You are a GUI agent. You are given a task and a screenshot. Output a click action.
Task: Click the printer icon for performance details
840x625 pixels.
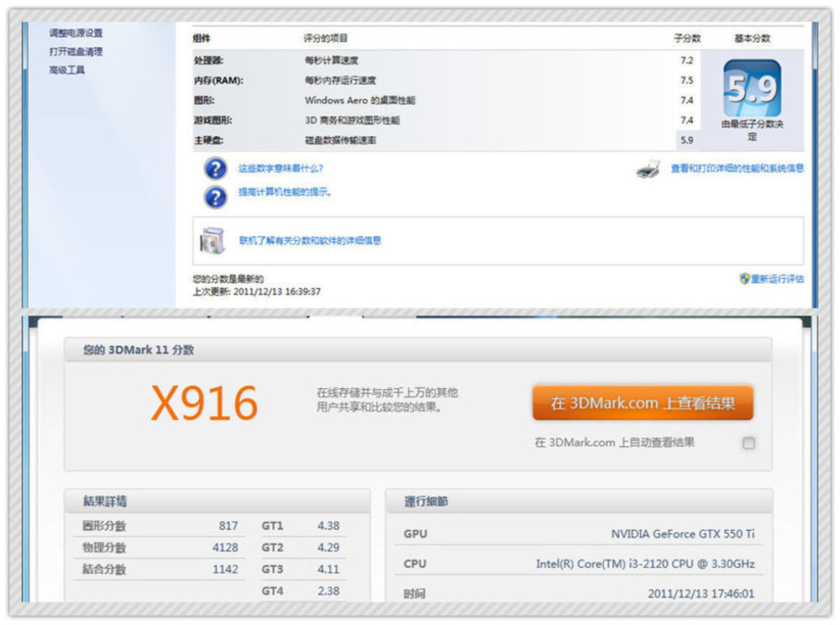click(648, 169)
